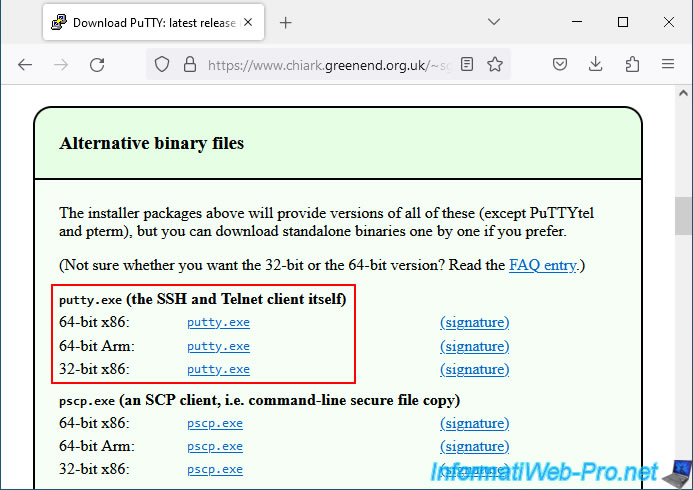Image resolution: width=693 pixels, height=490 pixels.
Task: Open the downloads panel
Action: 596,65
